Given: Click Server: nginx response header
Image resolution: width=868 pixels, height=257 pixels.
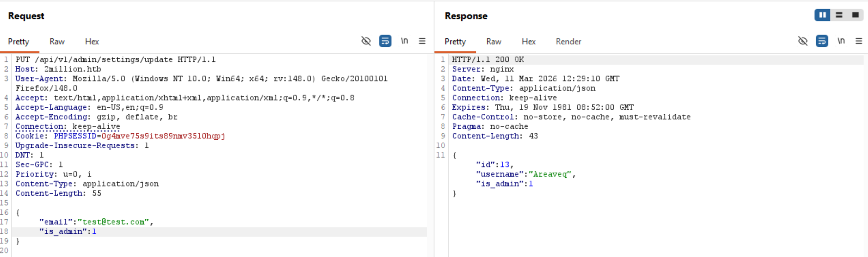Looking at the screenshot, I should (483, 69).
